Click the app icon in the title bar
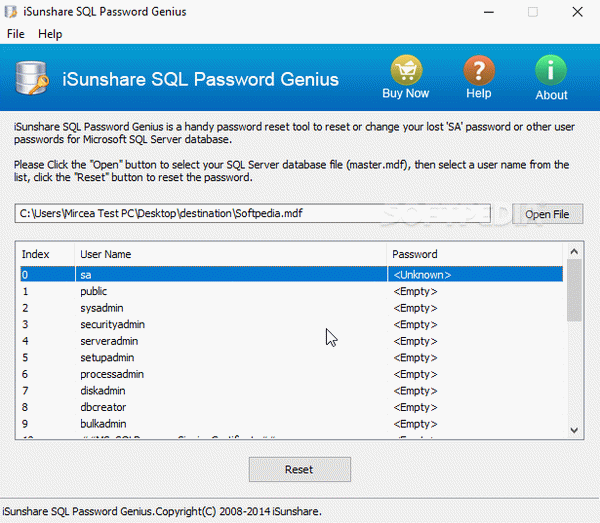600x523 pixels. tap(10, 11)
